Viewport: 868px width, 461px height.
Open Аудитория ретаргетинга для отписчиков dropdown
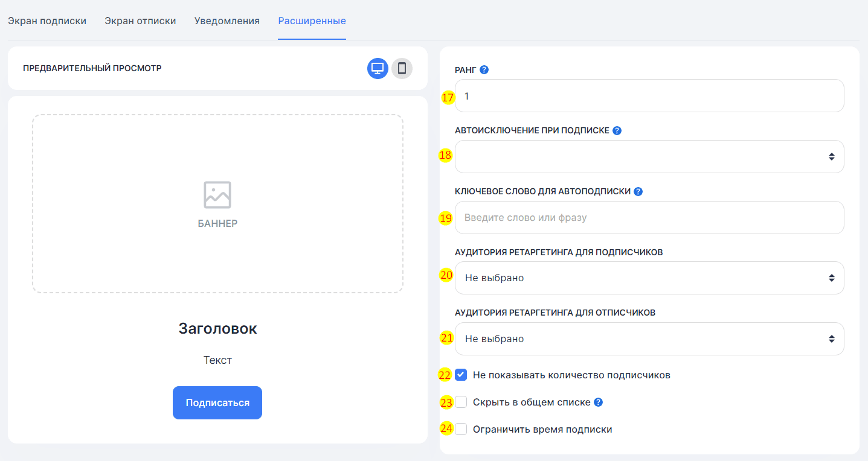pyautogui.click(x=649, y=339)
